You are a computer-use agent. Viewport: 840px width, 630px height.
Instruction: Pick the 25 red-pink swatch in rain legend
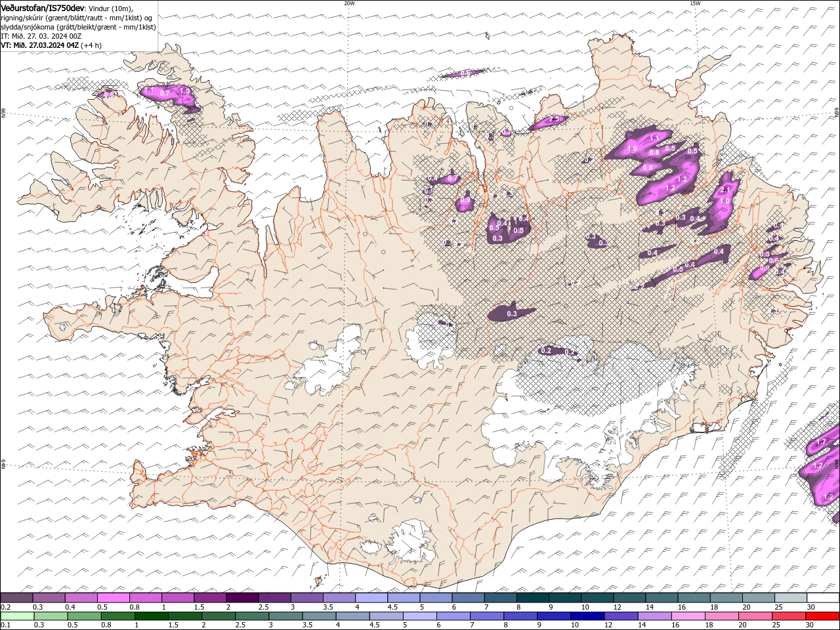click(789, 616)
